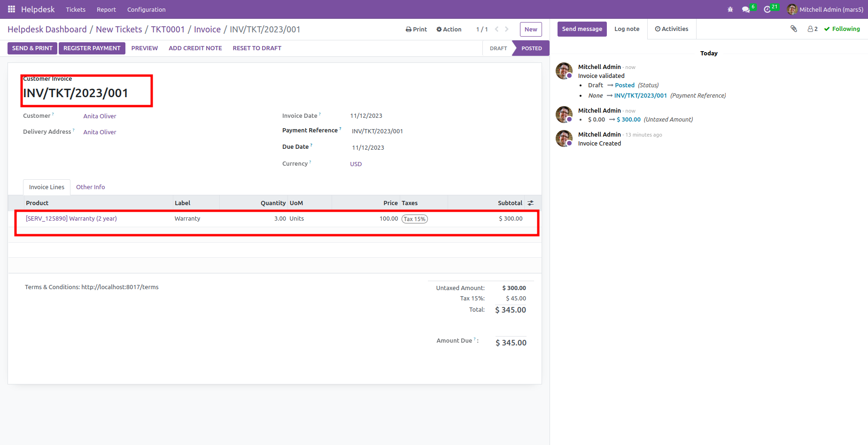868x445 pixels.
Task: Open the Anita Oliver customer link
Action: click(100, 116)
